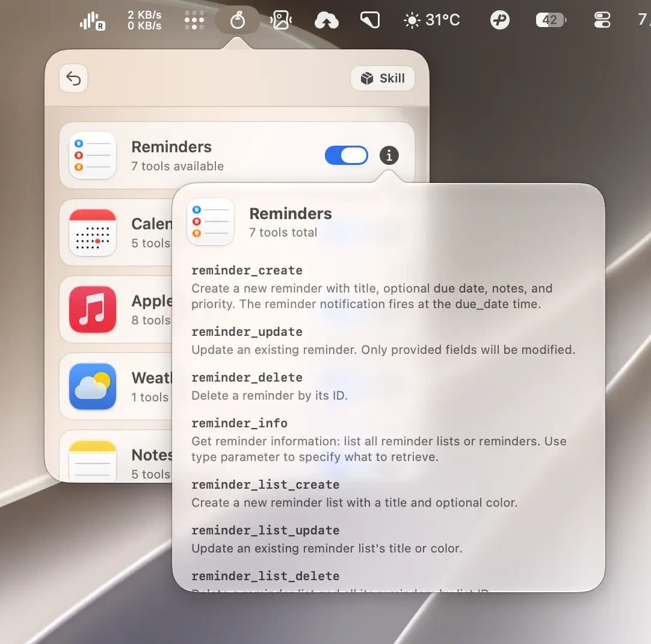Click the angled tag-shaped menu bar icon

click(370, 20)
